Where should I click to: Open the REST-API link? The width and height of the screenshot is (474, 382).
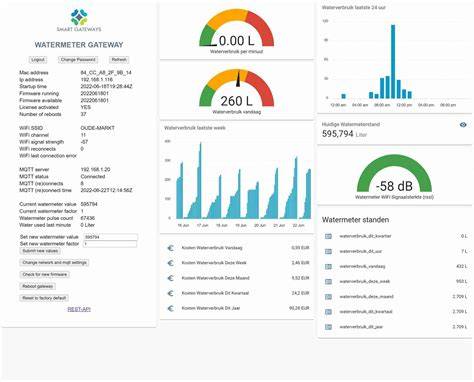tap(79, 309)
